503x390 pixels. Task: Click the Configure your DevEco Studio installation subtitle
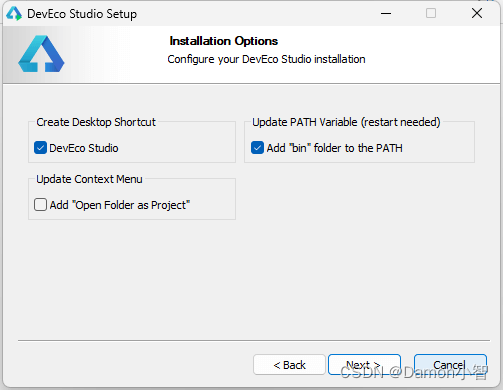(x=266, y=59)
